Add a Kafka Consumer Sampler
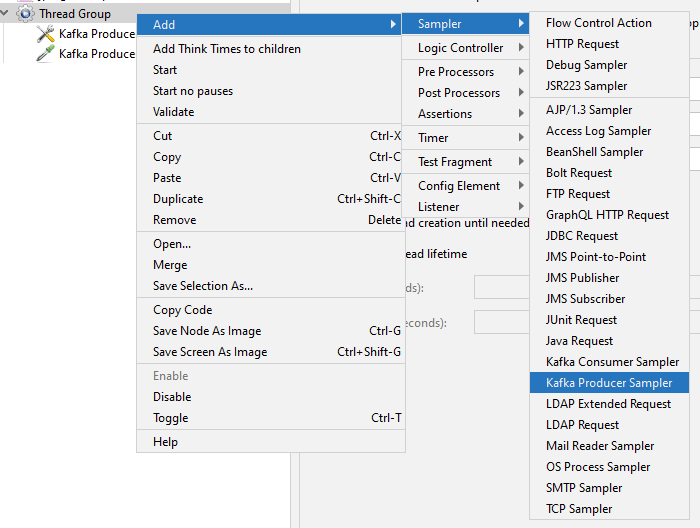The image size is (700, 528). (612, 362)
